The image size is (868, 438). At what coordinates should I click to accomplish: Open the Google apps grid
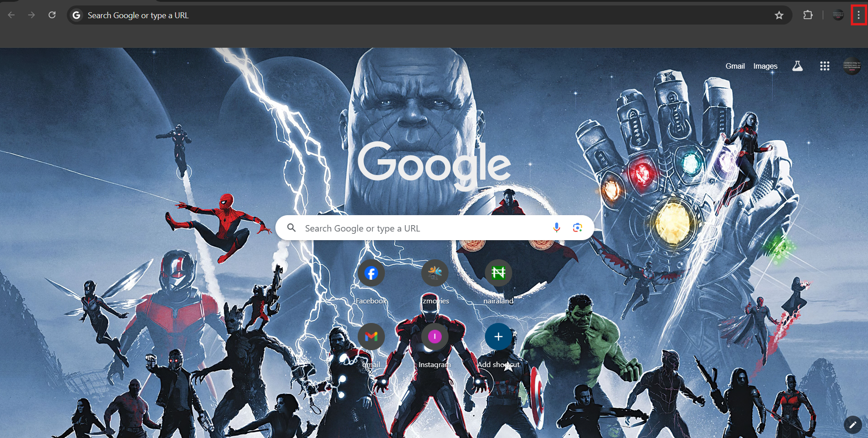pos(825,66)
